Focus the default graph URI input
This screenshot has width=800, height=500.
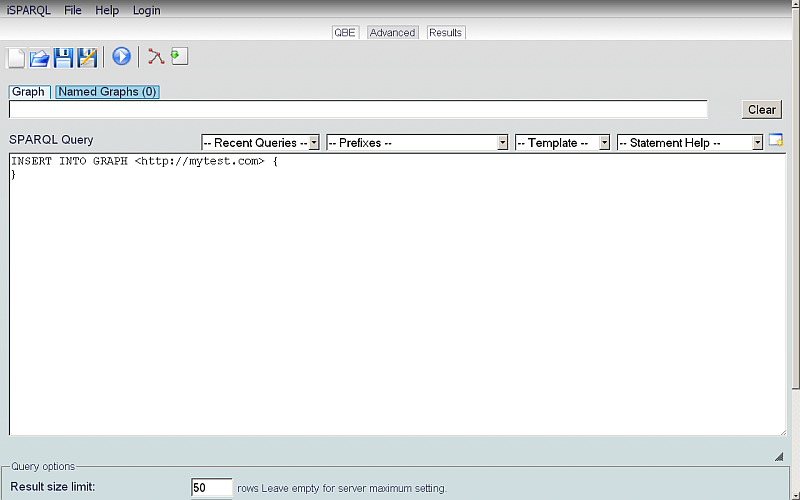(x=358, y=109)
